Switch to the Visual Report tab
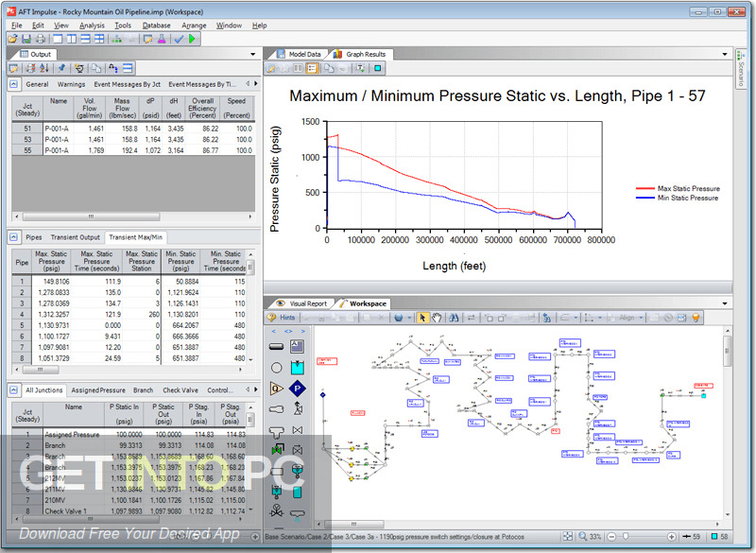Screen dimensions: 756x553 (302, 303)
